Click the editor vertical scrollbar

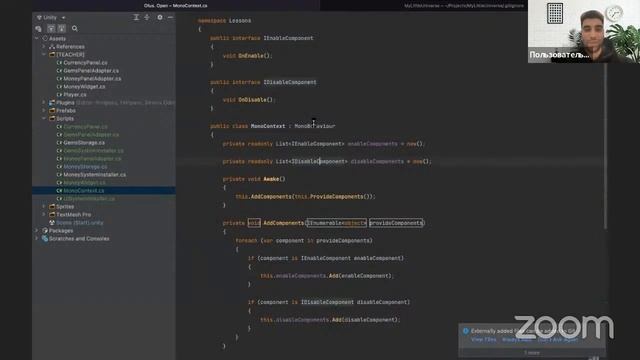point(605,145)
